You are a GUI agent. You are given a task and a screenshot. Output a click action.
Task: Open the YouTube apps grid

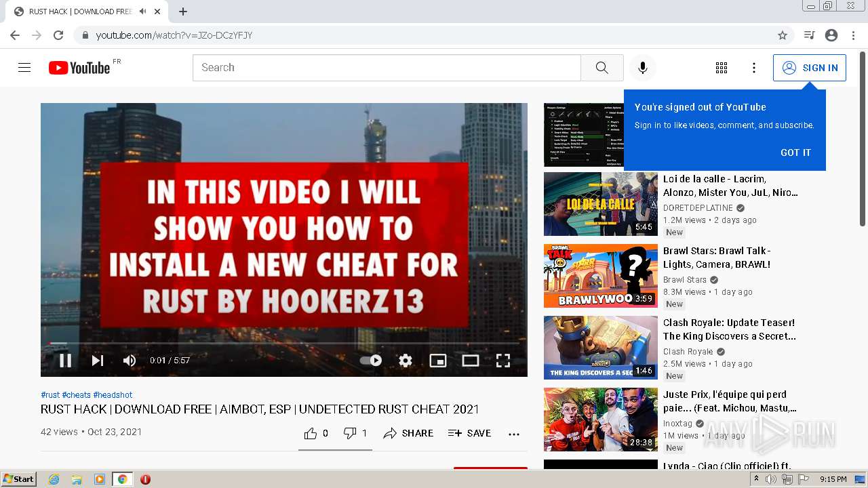(722, 68)
